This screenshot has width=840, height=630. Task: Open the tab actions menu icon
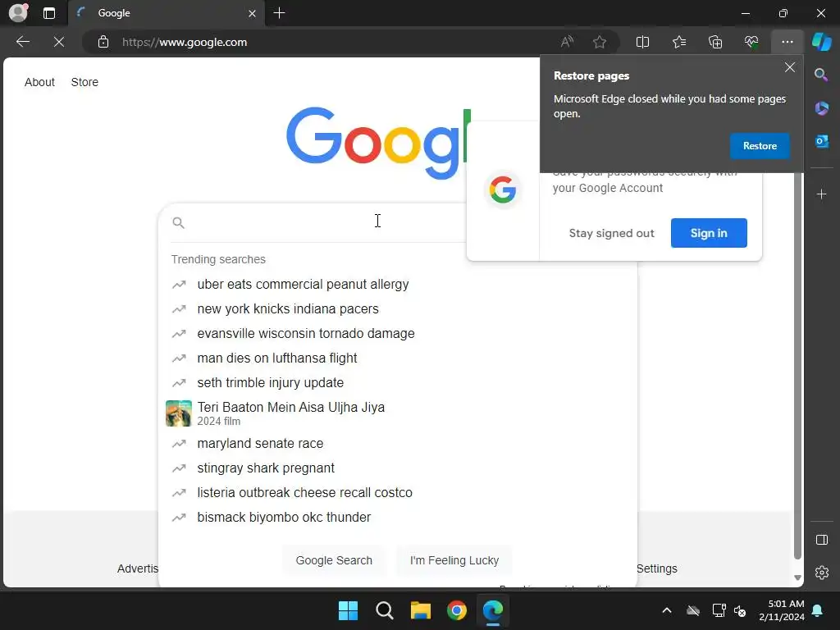pos(49,13)
